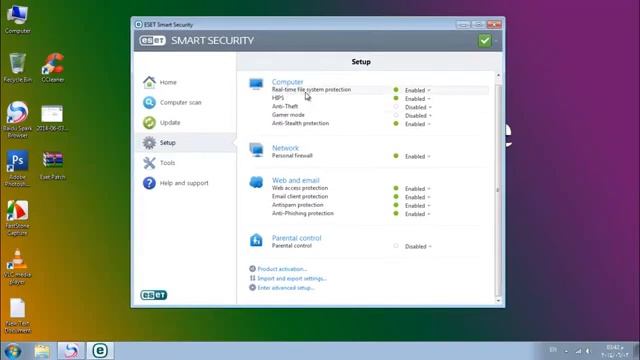Open the Web and email section link
640x360 pixels.
point(296,180)
